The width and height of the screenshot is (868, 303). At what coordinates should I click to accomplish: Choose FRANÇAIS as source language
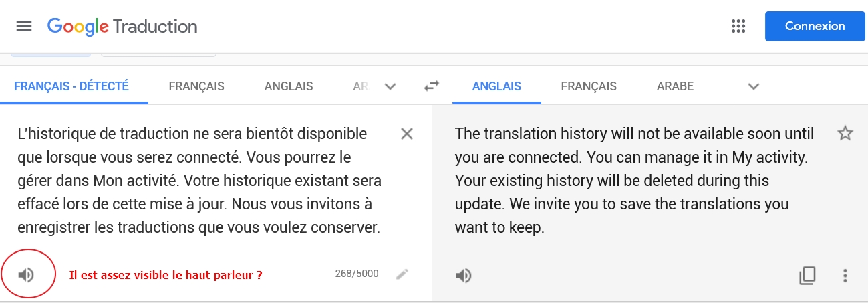pyautogui.click(x=196, y=86)
